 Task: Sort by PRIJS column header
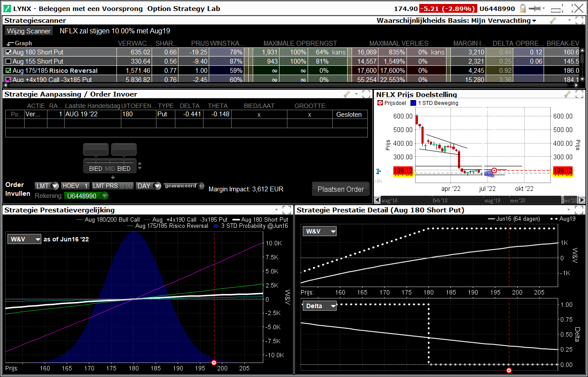200,43
